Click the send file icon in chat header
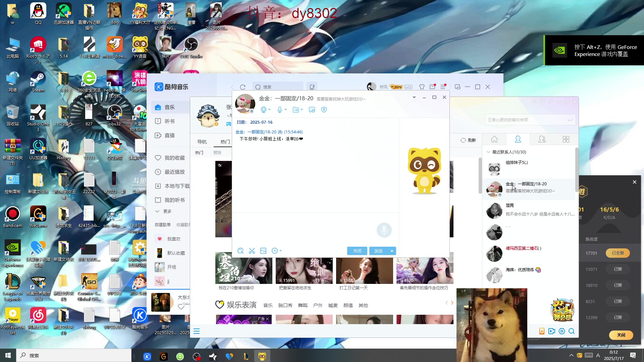The height and width of the screenshot is (362, 644). 296,110
